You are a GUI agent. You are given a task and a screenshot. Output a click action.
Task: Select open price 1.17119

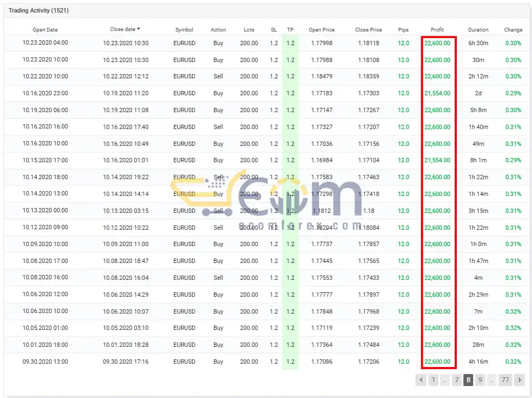tap(322, 328)
